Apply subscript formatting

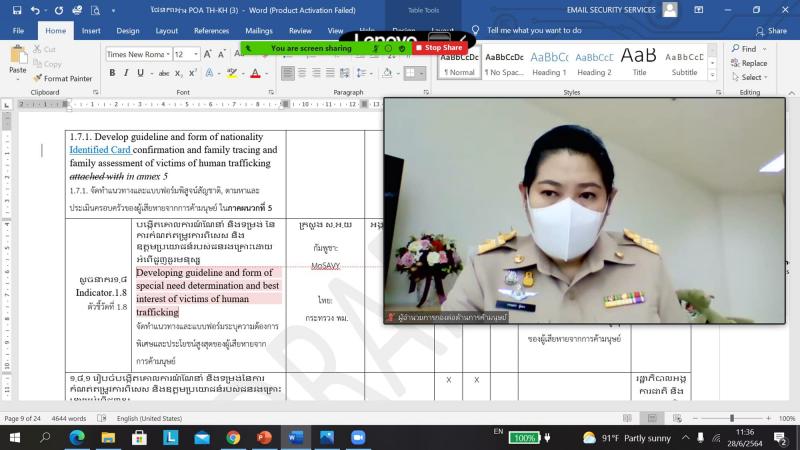click(x=178, y=73)
